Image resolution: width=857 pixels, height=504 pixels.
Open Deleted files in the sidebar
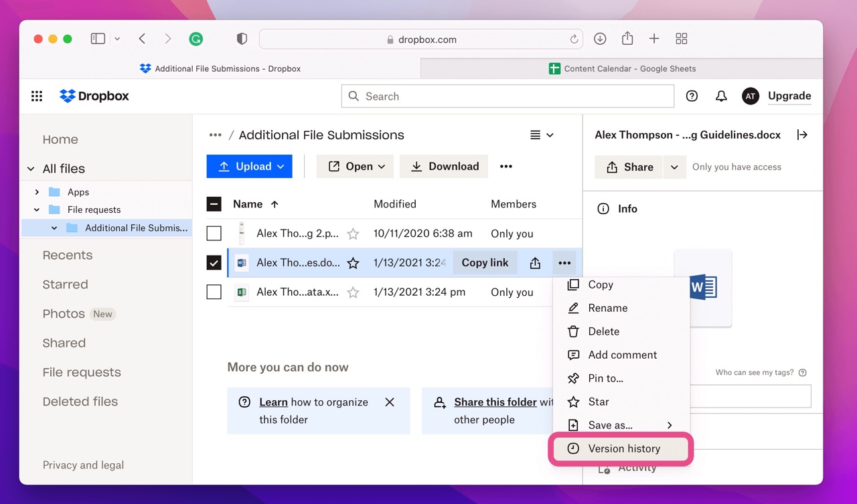click(x=80, y=402)
